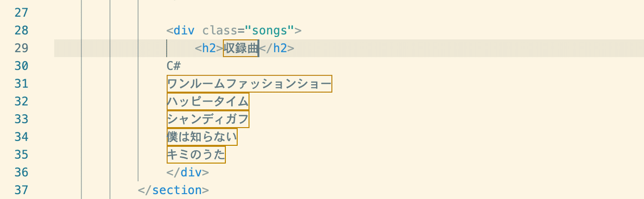Click line number 37 in gutter
Viewport: 644px width, 199px height.
point(21,190)
